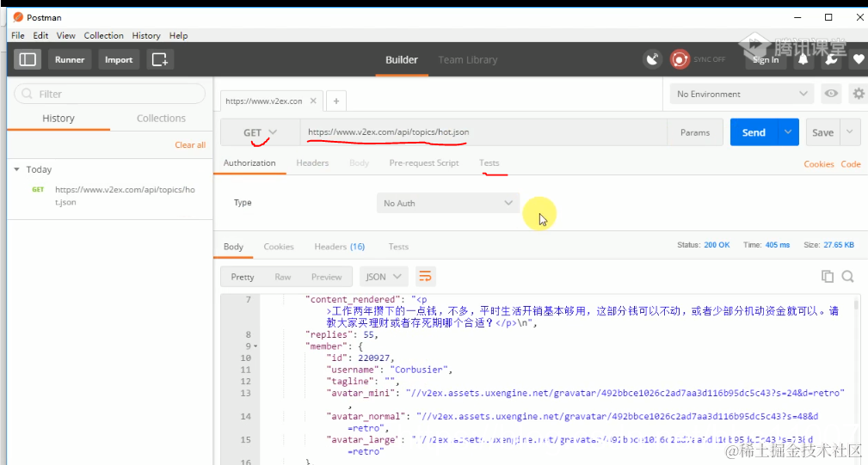This screenshot has height=465, width=868.
Task: Click the heart icon in header
Action: tap(859, 59)
